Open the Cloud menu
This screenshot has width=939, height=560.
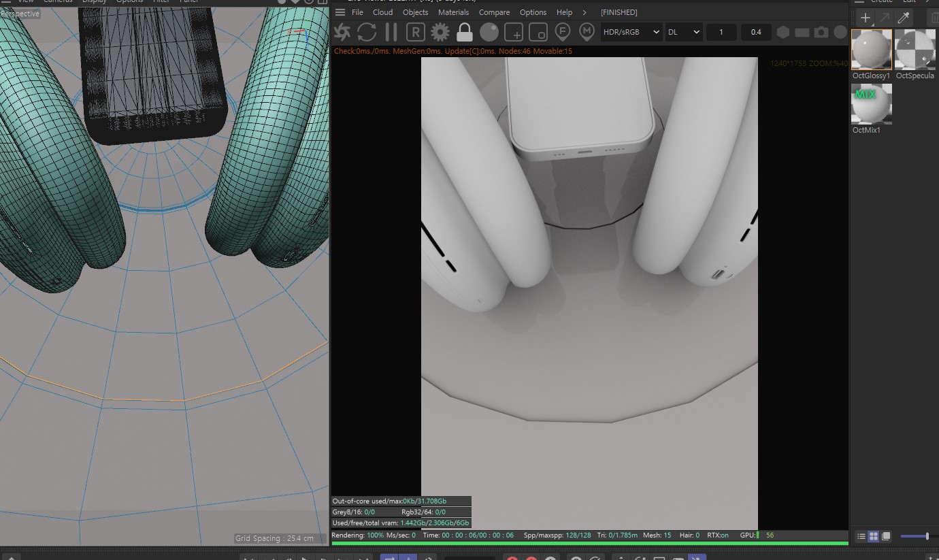point(382,12)
